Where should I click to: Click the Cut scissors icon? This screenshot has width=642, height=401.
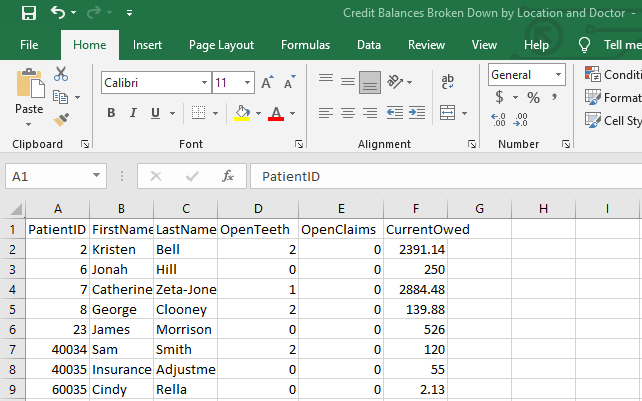click(x=61, y=74)
